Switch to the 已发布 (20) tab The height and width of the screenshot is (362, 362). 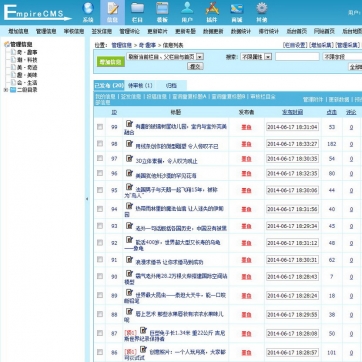tap(109, 86)
